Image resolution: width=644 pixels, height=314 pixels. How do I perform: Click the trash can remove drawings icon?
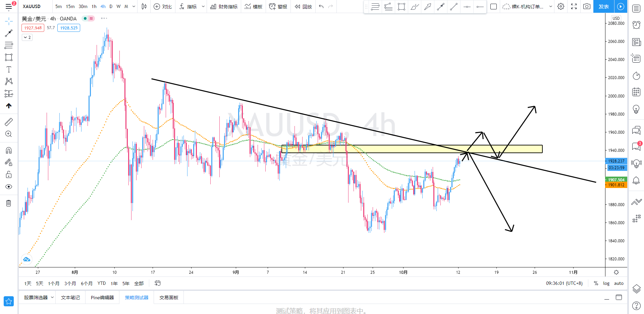9,203
